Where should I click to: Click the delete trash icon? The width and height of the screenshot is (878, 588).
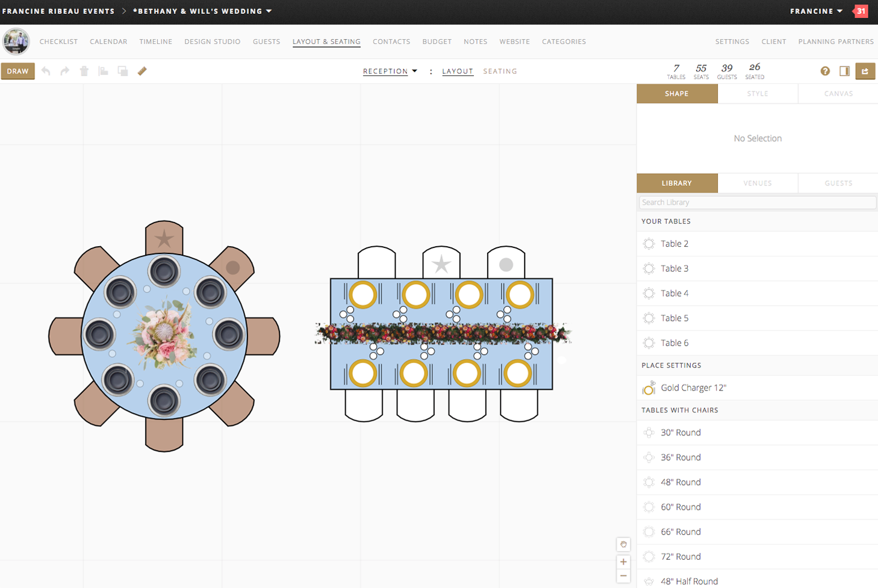(84, 71)
